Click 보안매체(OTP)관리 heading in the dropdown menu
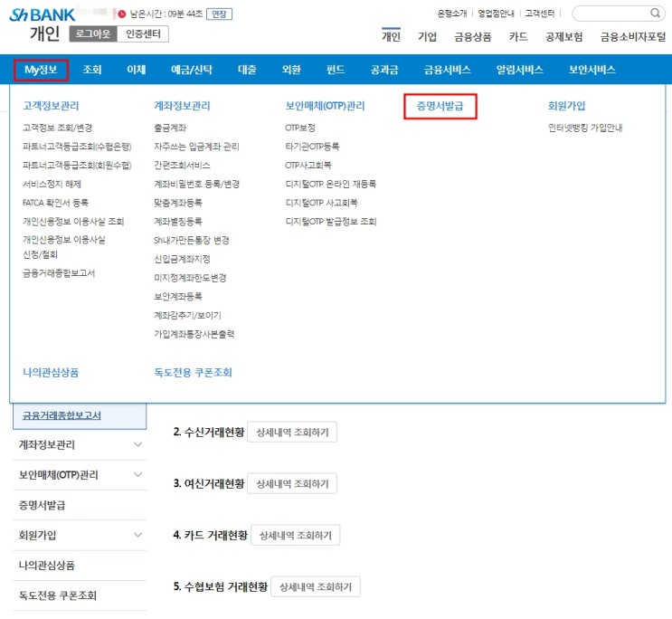672x619 pixels. coord(325,106)
